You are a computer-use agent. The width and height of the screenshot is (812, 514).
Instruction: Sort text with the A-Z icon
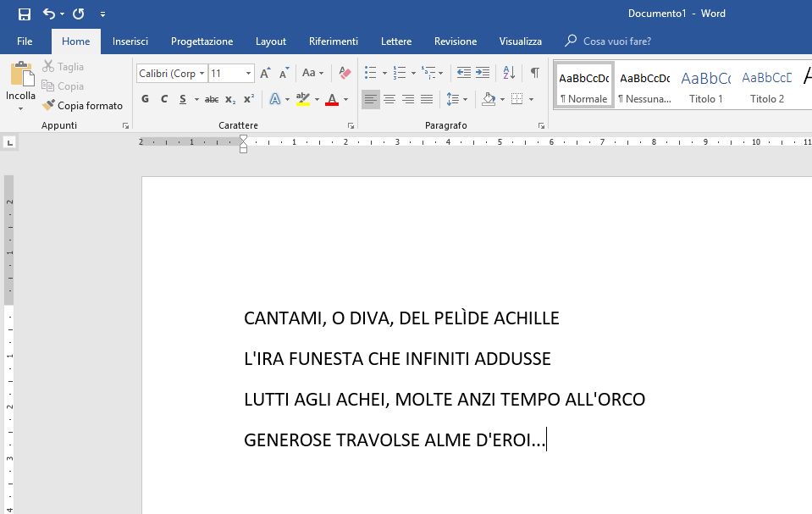click(x=509, y=73)
